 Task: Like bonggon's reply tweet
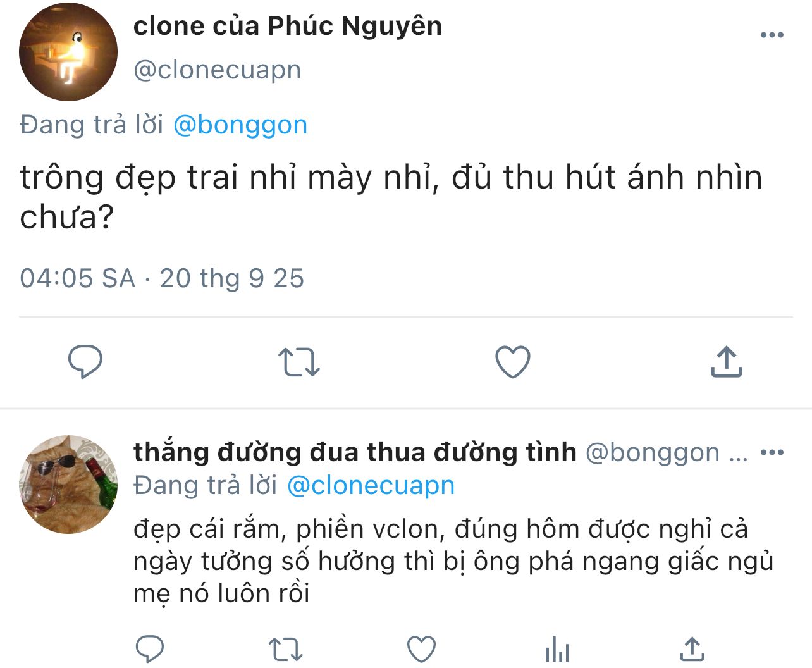pyautogui.click(x=421, y=649)
